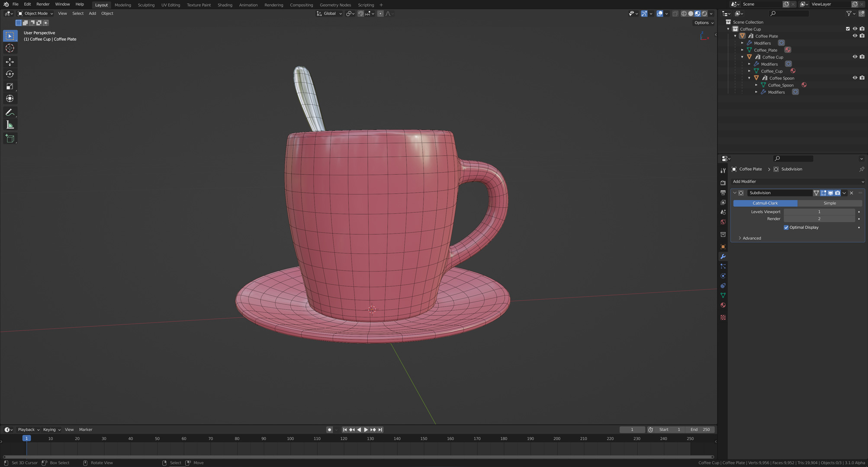
Task: Set the Levels Viewport value field
Action: (x=819, y=211)
